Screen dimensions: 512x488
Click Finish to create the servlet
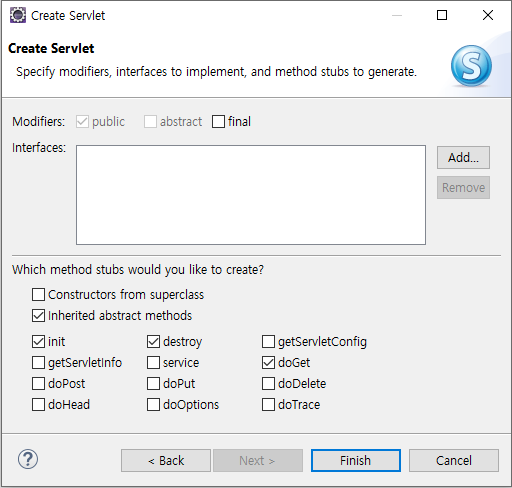tap(356, 461)
